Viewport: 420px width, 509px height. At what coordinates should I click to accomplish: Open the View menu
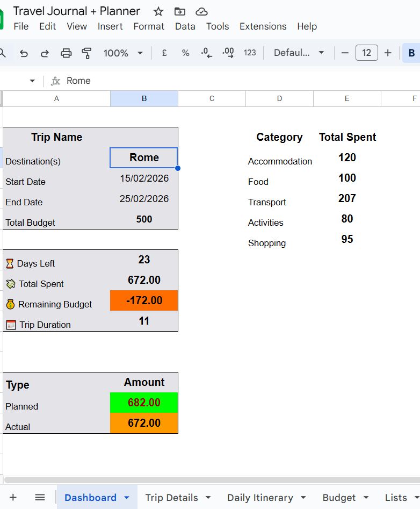click(x=77, y=26)
